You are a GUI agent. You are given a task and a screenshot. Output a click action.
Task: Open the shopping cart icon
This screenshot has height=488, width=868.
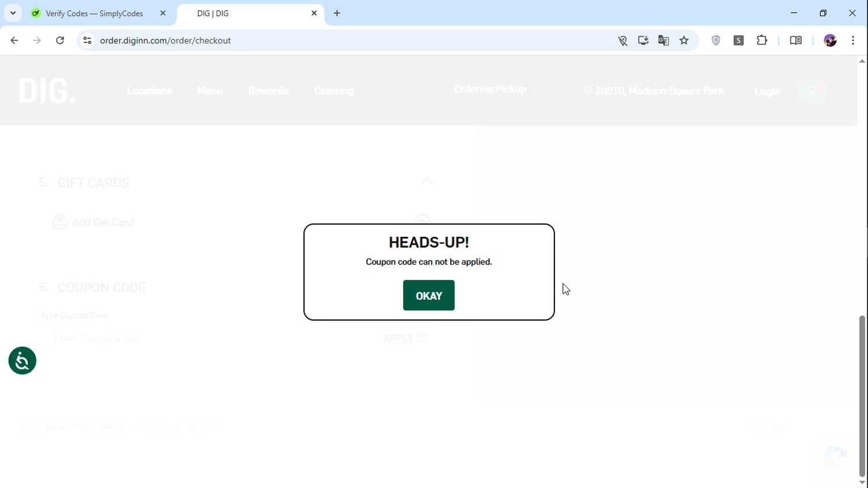pyautogui.click(x=812, y=91)
